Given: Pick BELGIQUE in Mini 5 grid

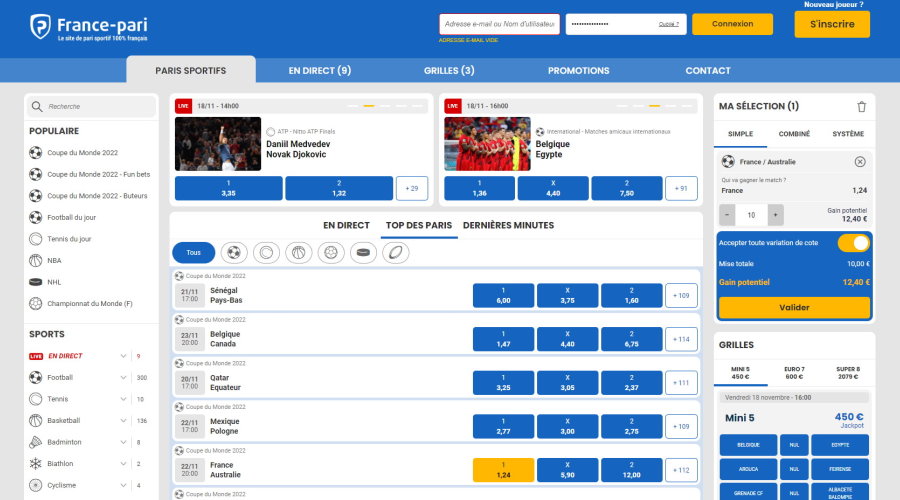Looking at the screenshot, I should [x=748, y=445].
